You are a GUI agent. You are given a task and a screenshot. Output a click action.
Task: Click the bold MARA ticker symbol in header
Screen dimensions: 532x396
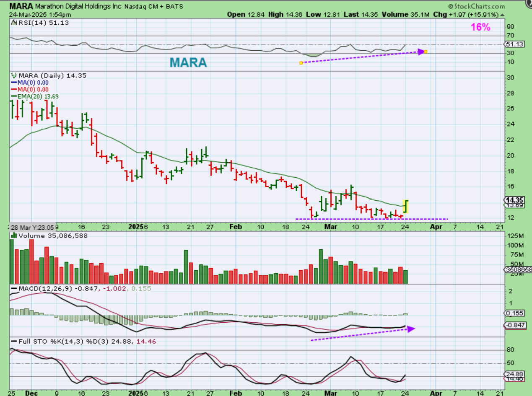21,6
